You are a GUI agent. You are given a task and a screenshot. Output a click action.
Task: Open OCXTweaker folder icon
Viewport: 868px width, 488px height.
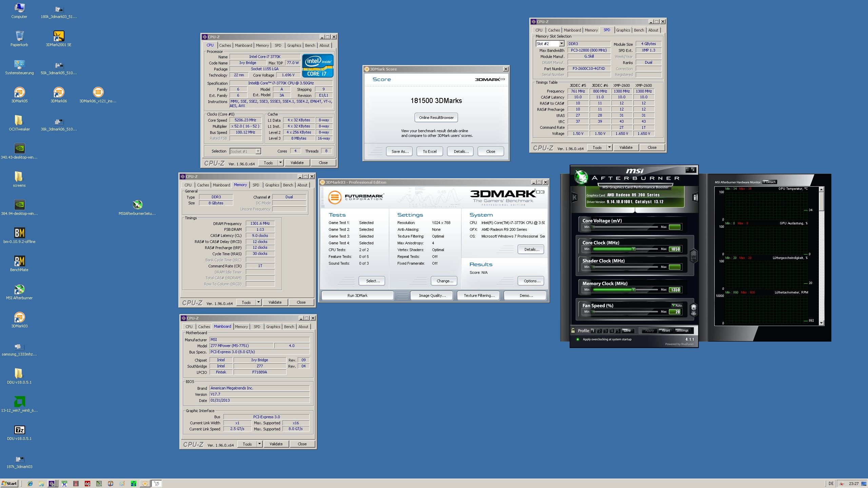(19, 123)
